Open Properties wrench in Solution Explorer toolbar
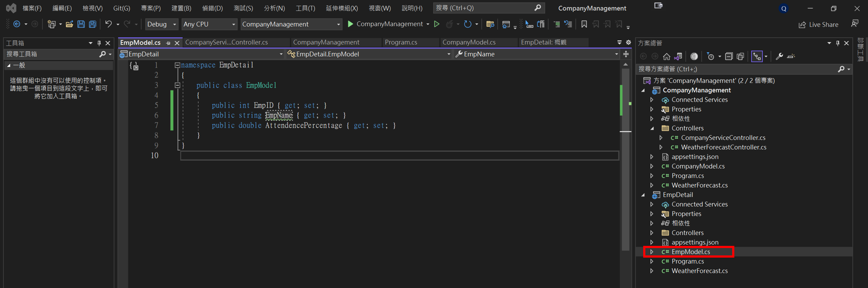Screen dimensions: 868x288 click(779, 56)
